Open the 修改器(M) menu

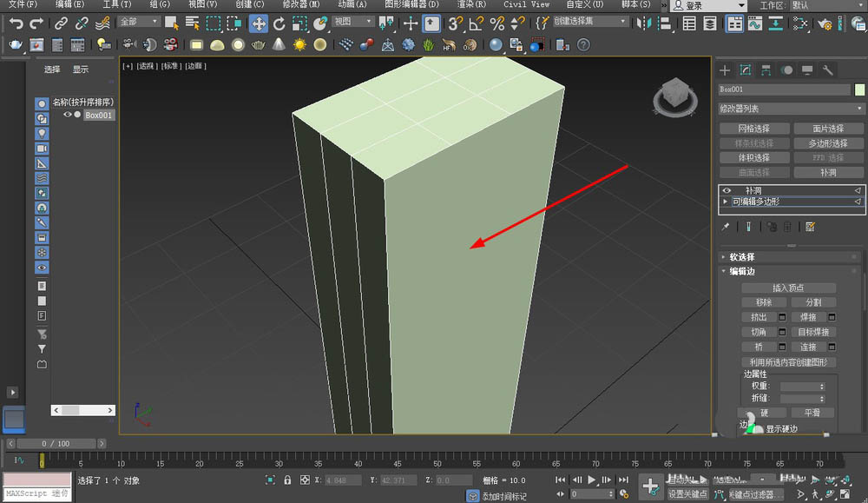(301, 4)
